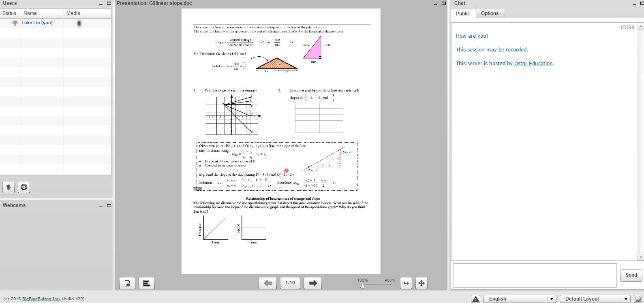
Task: Click in the chat message input box
Action: point(535,275)
